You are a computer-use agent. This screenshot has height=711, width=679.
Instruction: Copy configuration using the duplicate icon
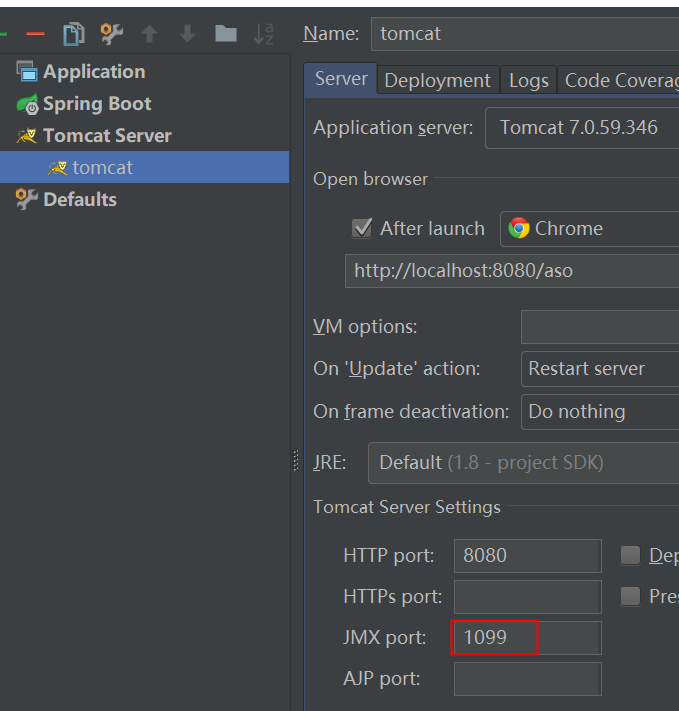pyautogui.click(x=74, y=34)
